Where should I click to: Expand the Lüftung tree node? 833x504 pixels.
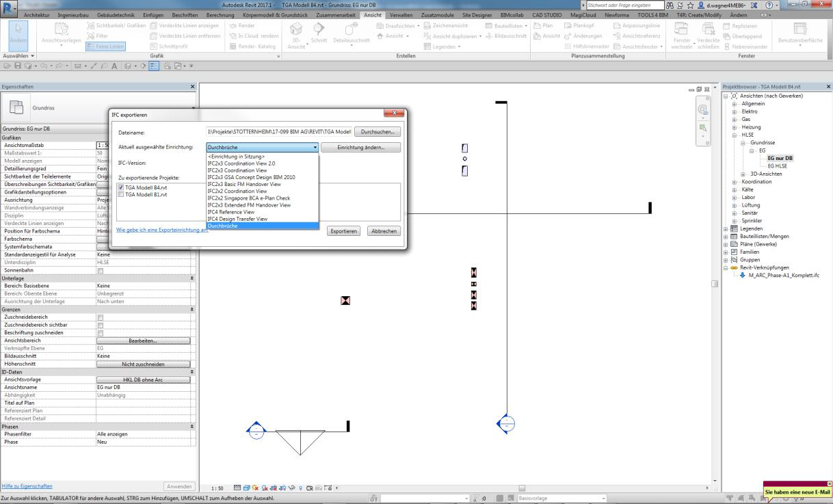[735, 205]
